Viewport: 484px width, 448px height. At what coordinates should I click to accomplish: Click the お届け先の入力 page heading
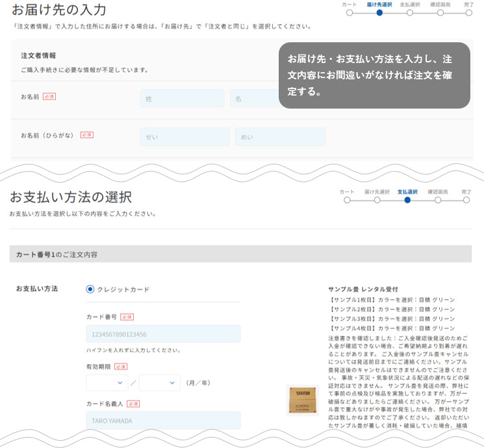(x=59, y=10)
